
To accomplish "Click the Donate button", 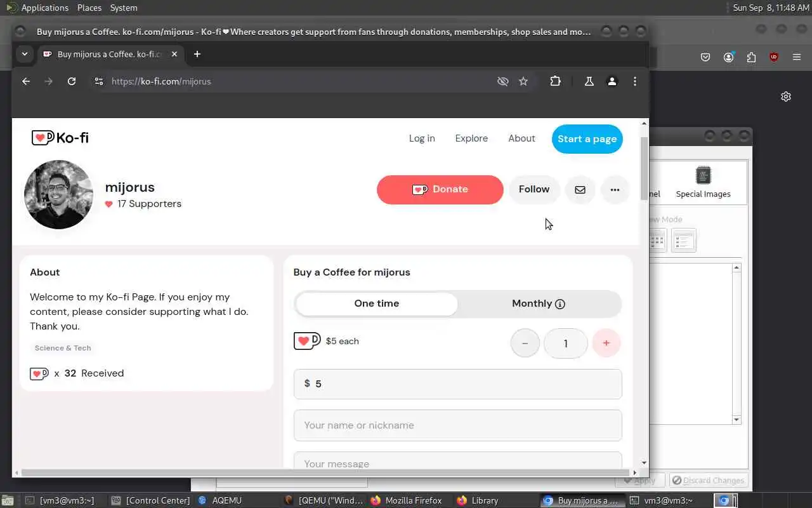I will click(440, 189).
